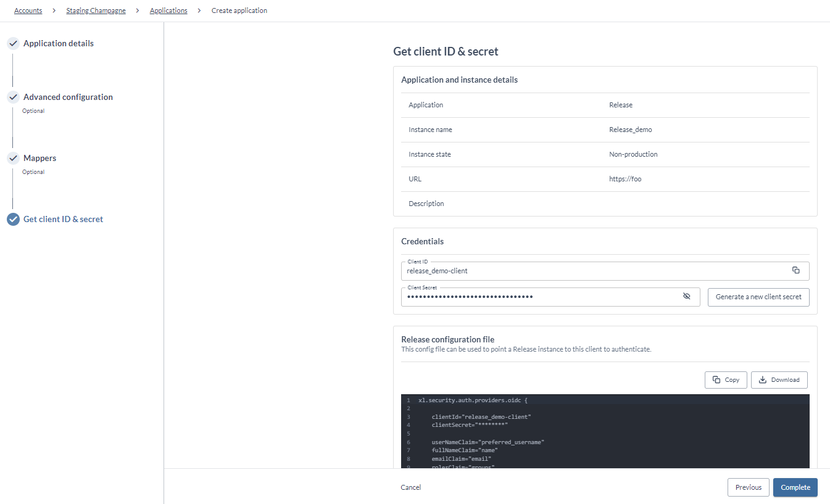
Task: Click the Mappers step checkmark icon
Action: [x=13, y=159]
